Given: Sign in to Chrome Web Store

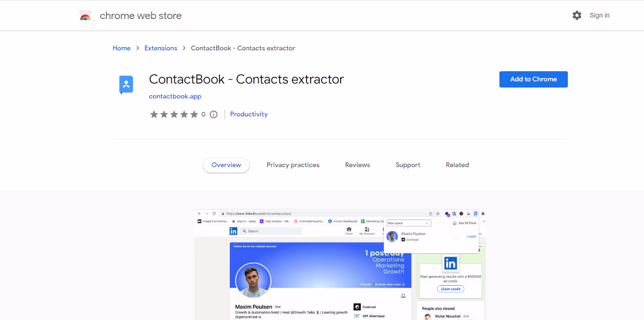Looking at the screenshot, I should tap(599, 15).
